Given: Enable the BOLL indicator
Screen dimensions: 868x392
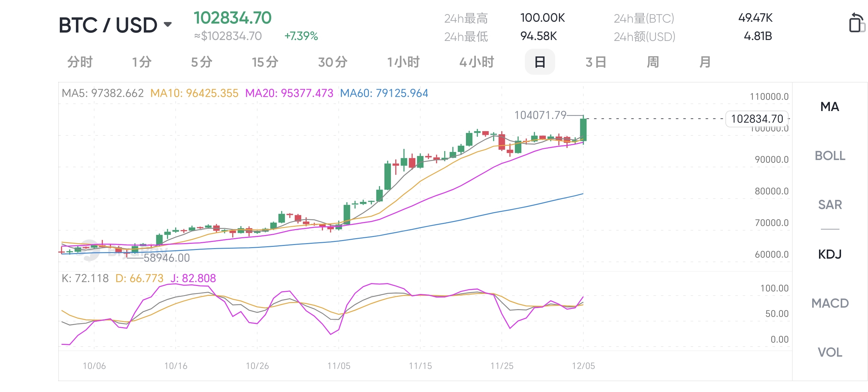Looking at the screenshot, I should click(x=829, y=156).
